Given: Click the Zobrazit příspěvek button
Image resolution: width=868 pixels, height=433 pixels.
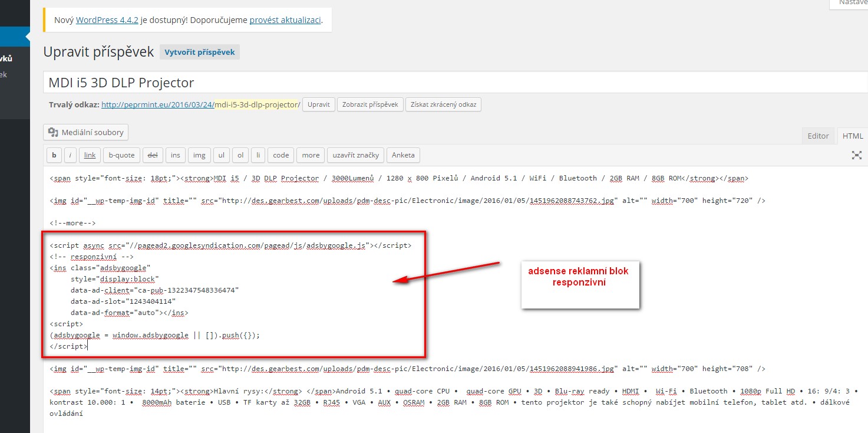Looking at the screenshot, I should [x=371, y=104].
